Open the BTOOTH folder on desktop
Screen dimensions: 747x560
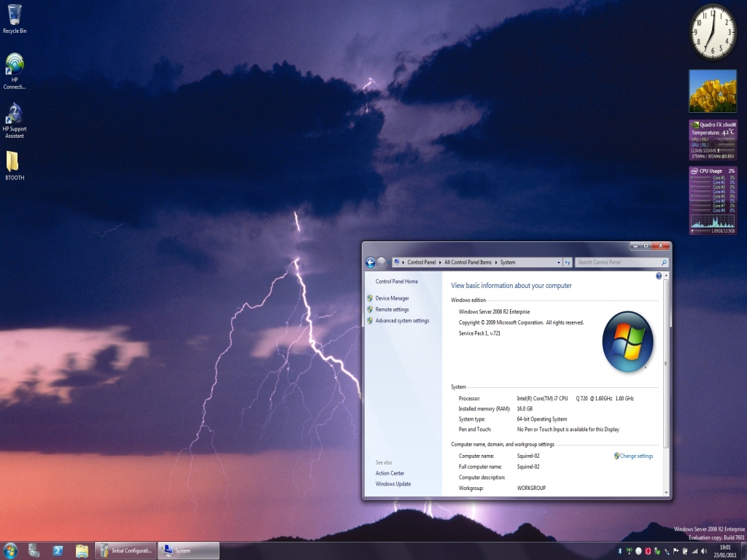[15, 166]
